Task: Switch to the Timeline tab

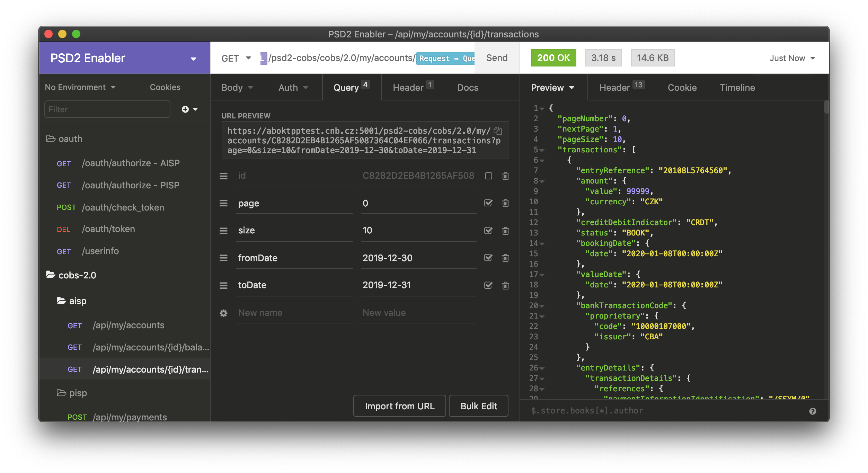Action: point(737,88)
